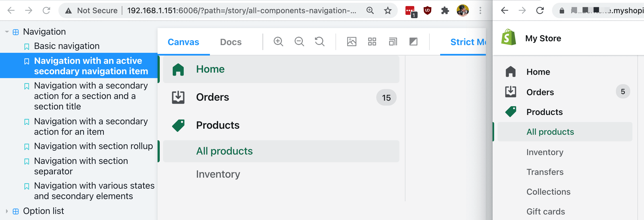Change preview background with image icon
This screenshot has width=644, height=220.
click(x=351, y=42)
